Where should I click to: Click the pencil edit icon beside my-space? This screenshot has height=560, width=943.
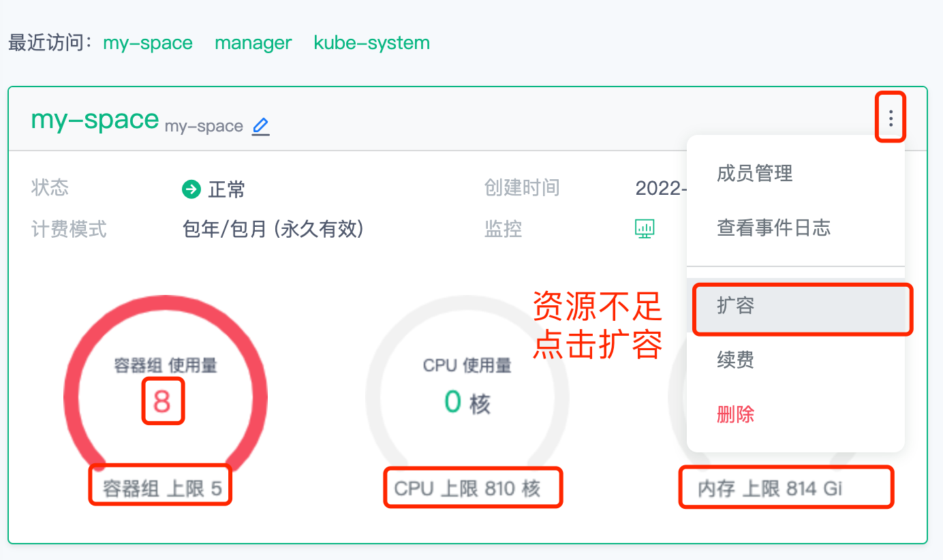pos(260,126)
